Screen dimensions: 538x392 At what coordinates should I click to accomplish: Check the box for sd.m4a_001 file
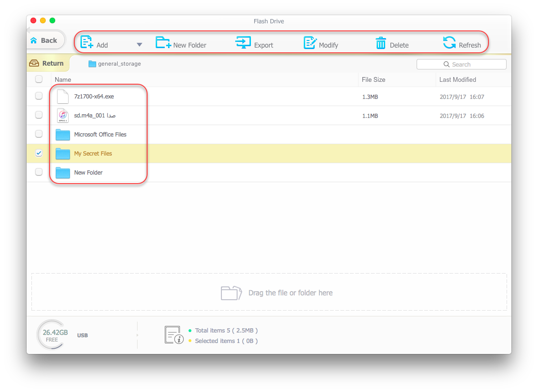(x=39, y=115)
